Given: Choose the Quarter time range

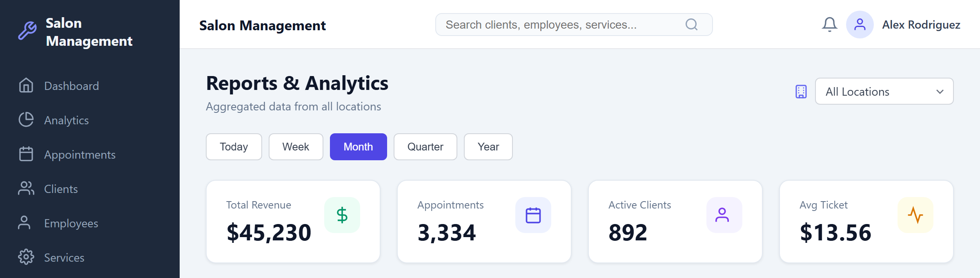Looking at the screenshot, I should 425,147.
